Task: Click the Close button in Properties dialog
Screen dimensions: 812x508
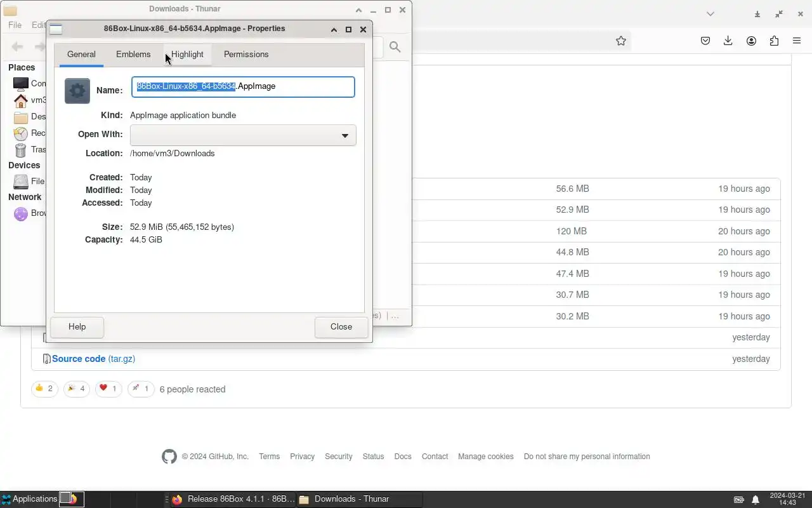Action: [341, 327]
